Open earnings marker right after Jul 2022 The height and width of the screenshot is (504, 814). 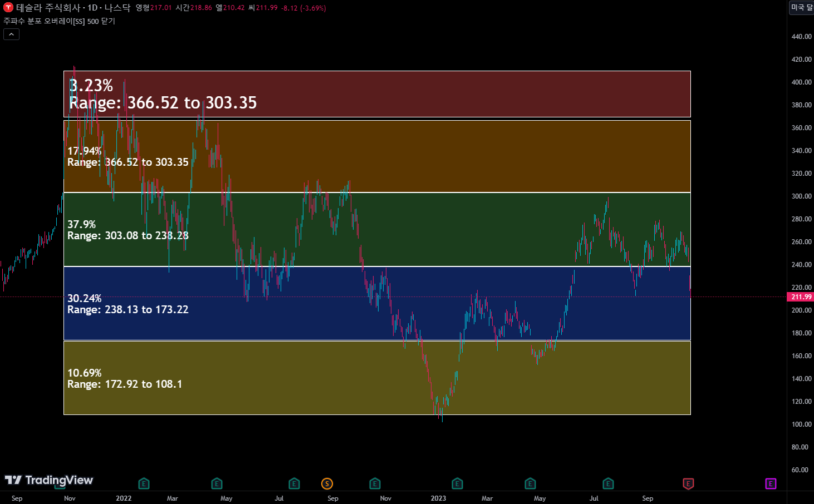click(x=295, y=483)
